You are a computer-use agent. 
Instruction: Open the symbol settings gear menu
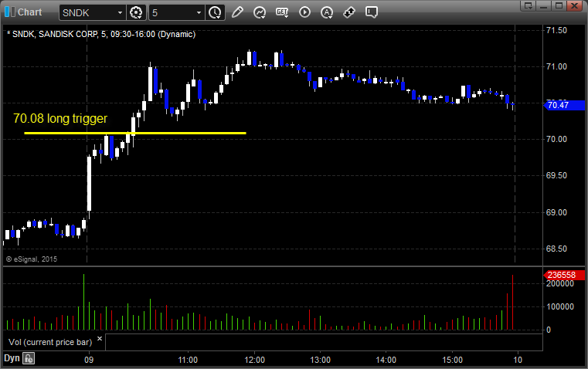click(x=136, y=12)
